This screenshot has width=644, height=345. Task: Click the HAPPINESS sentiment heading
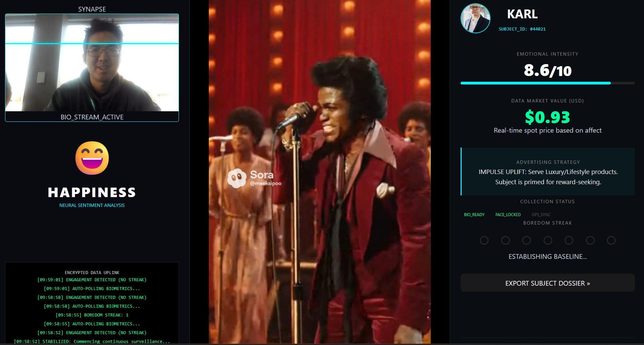point(92,192)
